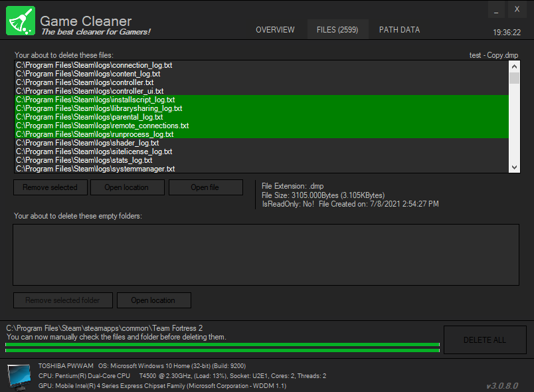534x392 pixels.
Task: Click the TOSHIBA PWWAM OS info line
Action: tap(142, 366)
